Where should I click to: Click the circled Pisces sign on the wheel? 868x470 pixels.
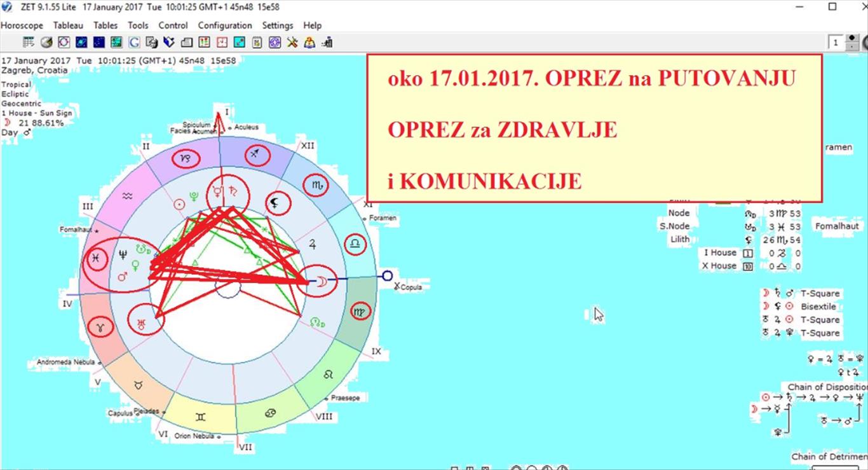pos(95,259)
